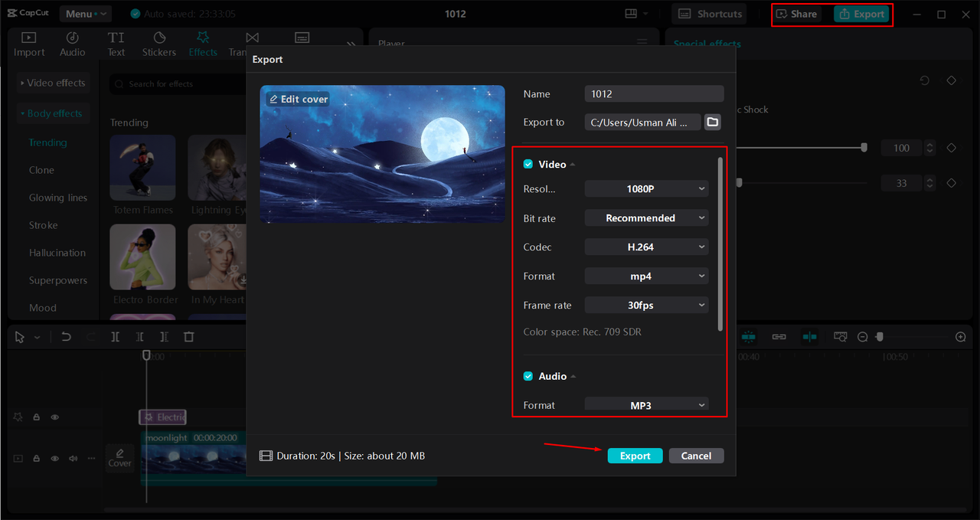
Task: Expand the Video effects category
Action: [54, 83]
